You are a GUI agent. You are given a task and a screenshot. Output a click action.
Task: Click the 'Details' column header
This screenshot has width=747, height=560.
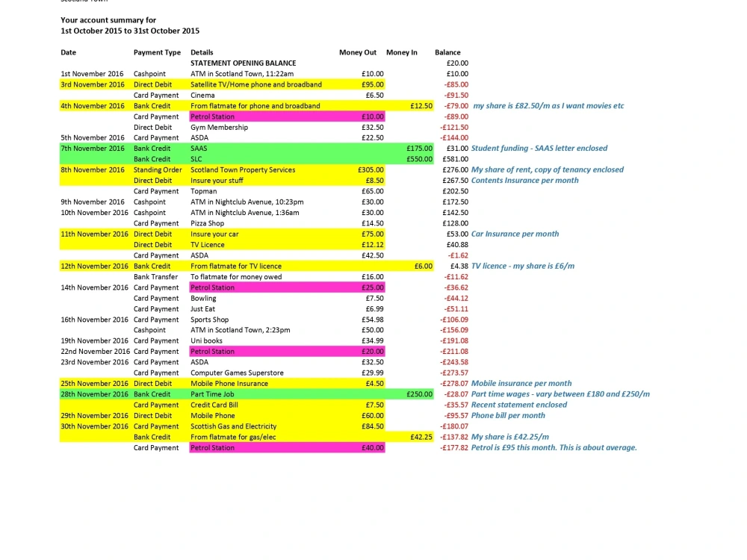click(x=202, y=52)
